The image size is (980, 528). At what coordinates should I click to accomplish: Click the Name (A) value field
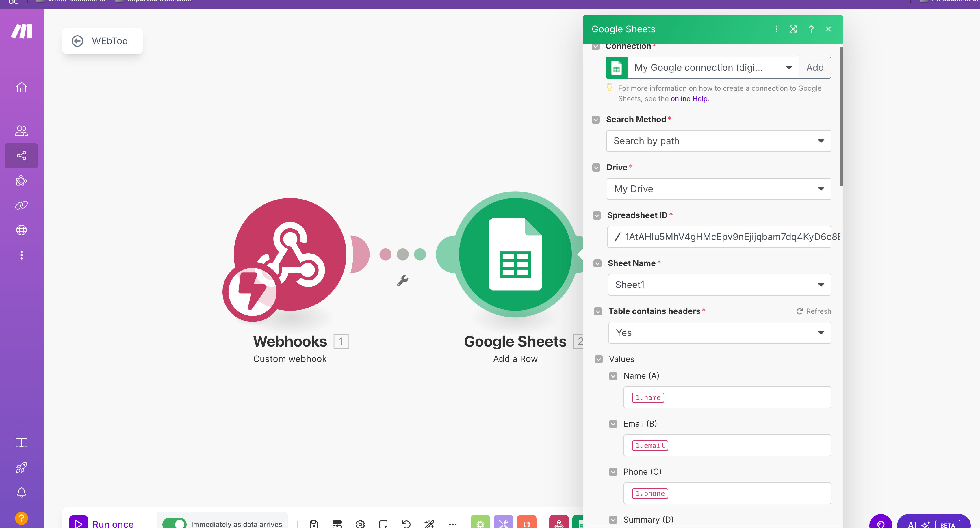pyautogui.click(x=727, y=397)
